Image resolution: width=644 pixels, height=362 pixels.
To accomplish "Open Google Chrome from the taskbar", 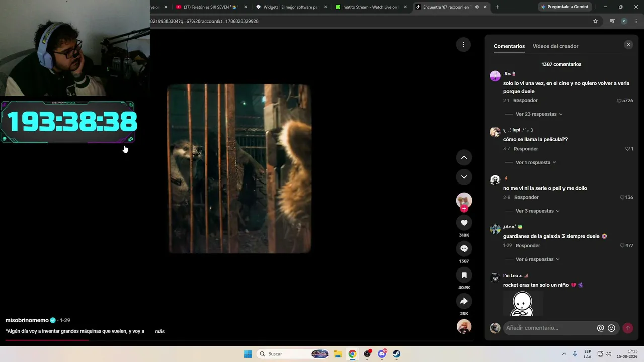I will click(352, 354).
